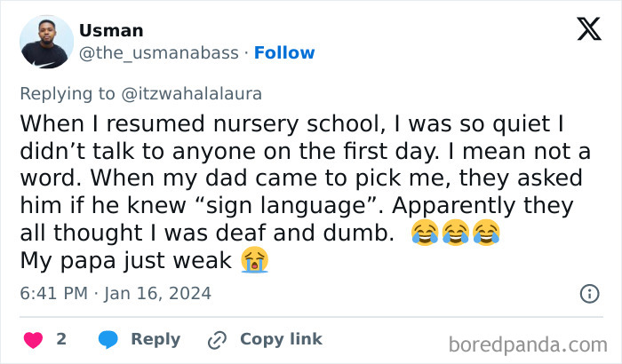The image size is (622, 364).
Task: Click the chain link icon
Action: coord(217,339)
